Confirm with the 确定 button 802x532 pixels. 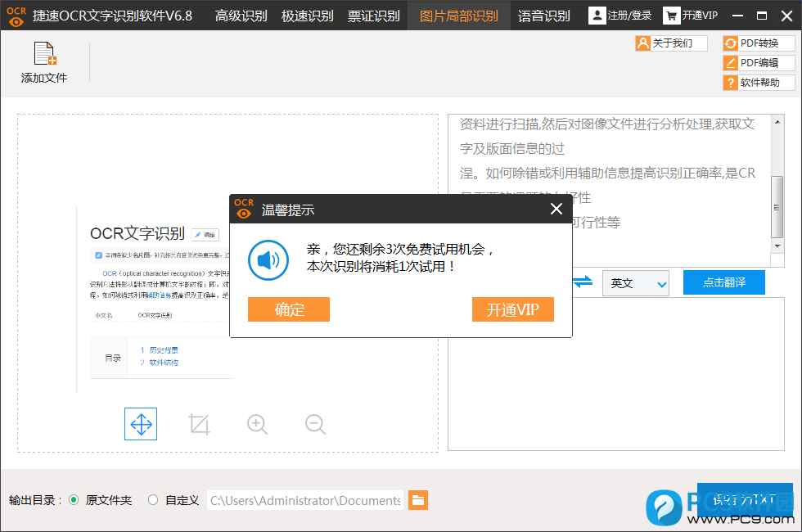[x=289, y=309]
